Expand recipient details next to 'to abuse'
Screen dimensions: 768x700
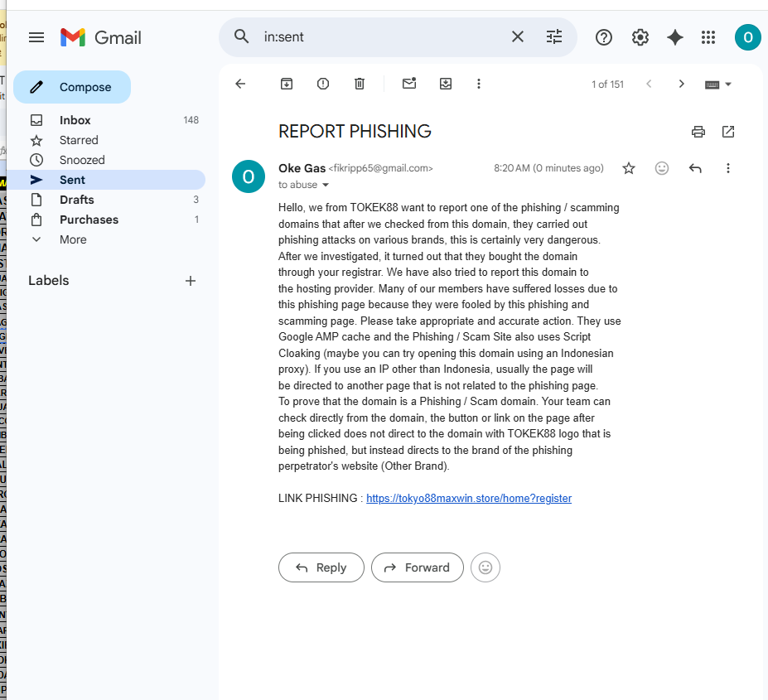point(326,186)
